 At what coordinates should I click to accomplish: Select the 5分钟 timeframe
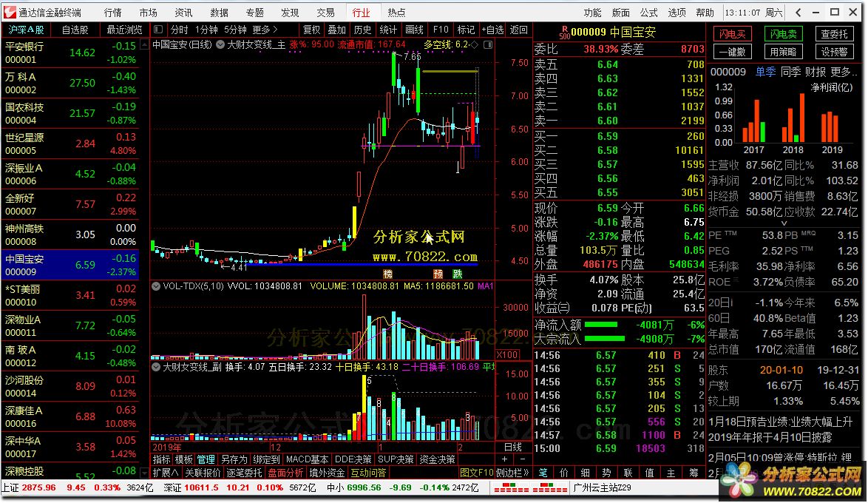(x=235, y=30)
